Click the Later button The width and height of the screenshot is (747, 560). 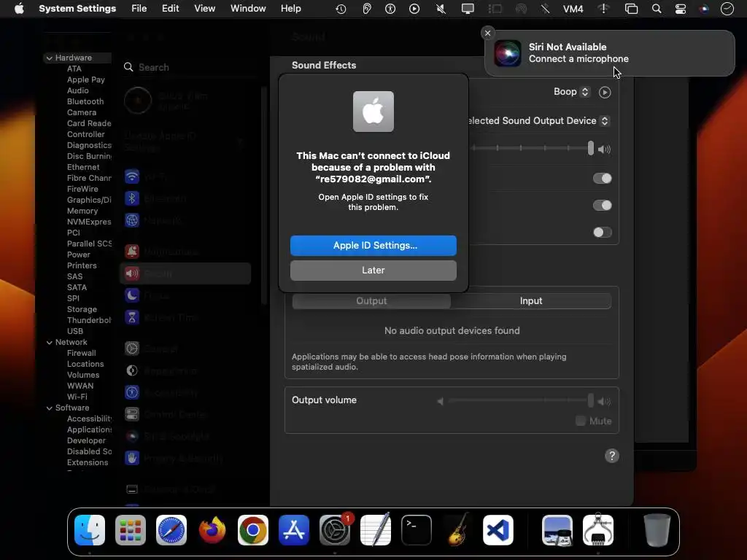(x=373, y=270)
